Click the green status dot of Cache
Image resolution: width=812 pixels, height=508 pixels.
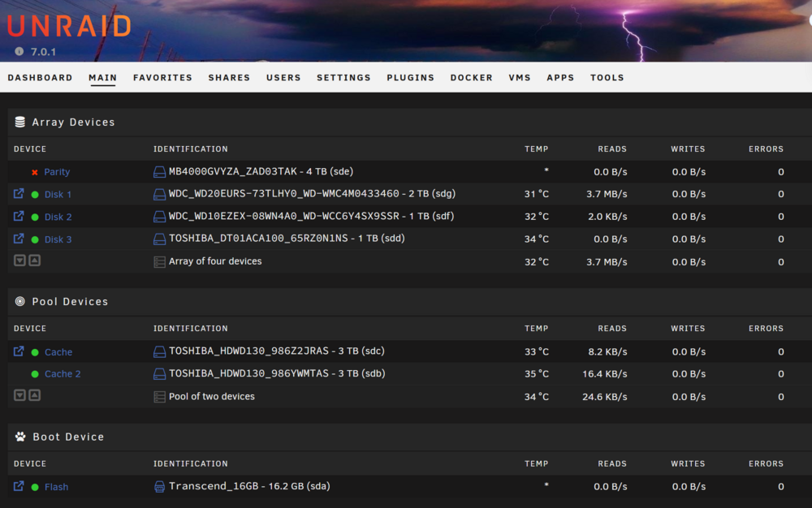click(35, 352)
